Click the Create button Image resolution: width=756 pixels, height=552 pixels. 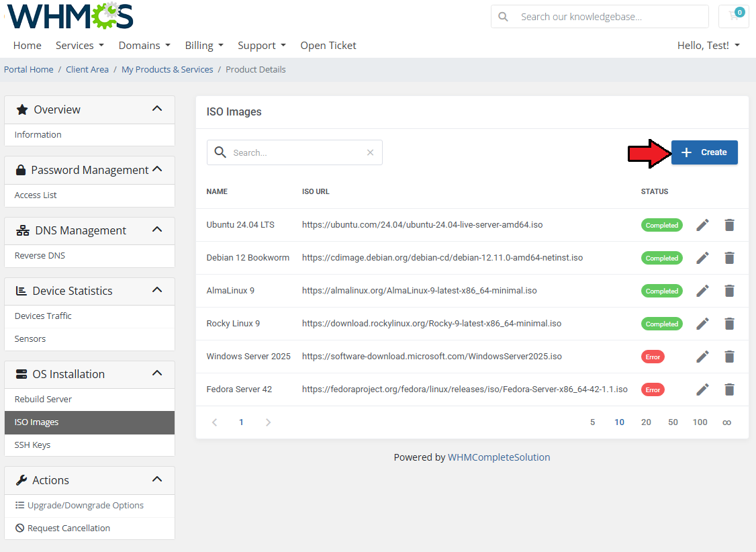pos(704,152)
